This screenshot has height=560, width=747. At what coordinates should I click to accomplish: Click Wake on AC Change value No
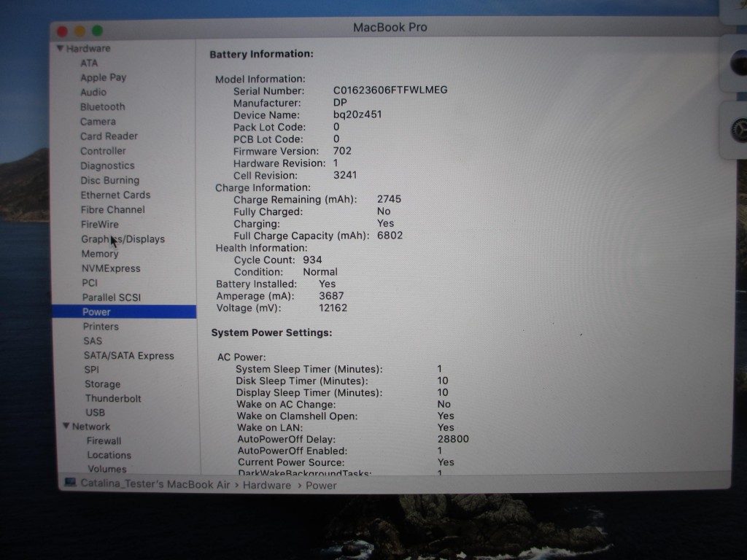(x=444, y=404)
